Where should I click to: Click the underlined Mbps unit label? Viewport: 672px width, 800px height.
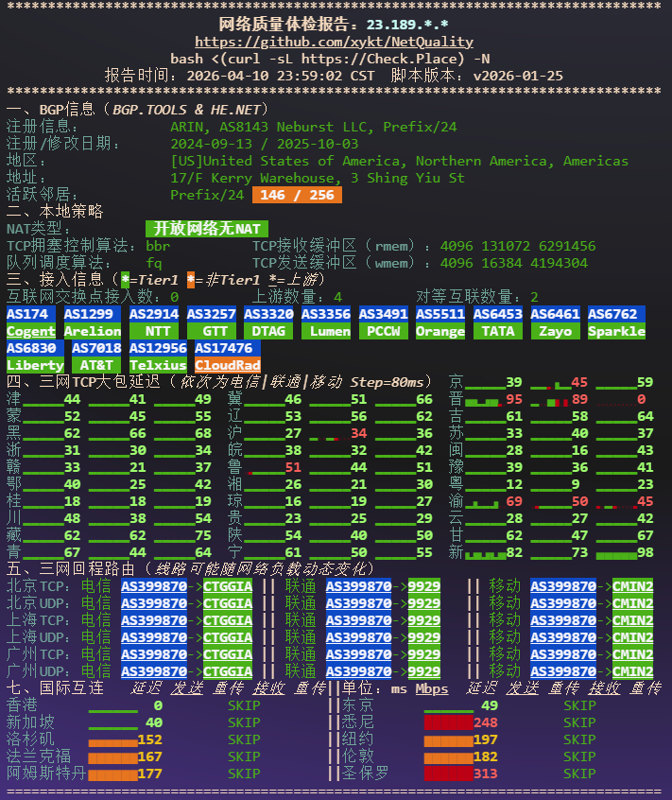pyautogui.click(x=432, y=688)
